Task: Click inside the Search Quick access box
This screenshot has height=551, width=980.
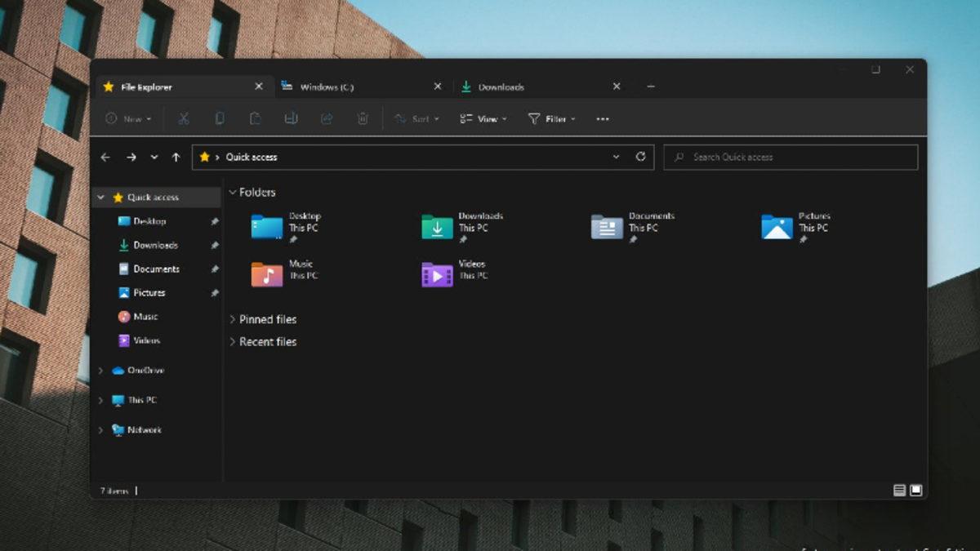Action: (x=790, y=157)
